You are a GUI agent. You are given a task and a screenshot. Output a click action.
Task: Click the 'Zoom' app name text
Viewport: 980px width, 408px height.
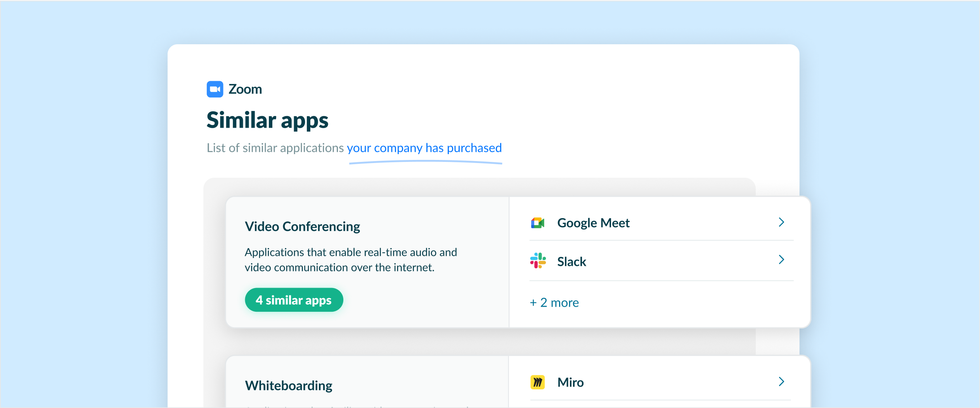coord(245,89)
